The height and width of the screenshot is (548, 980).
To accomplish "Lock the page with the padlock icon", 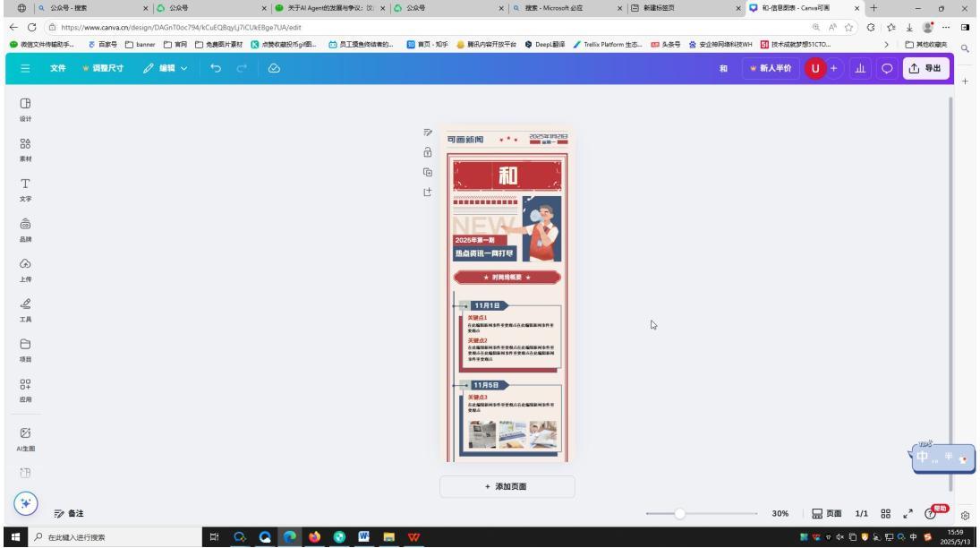I will click(428, 152).
